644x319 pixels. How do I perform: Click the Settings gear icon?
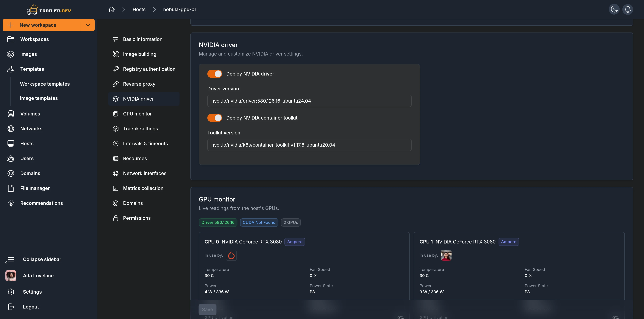[x=11, y=292]
